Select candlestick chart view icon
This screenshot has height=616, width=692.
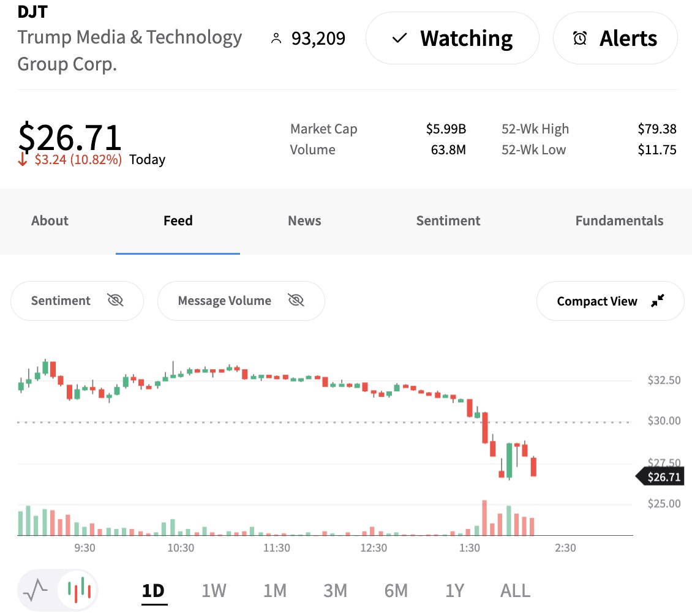tap(79, 590)
